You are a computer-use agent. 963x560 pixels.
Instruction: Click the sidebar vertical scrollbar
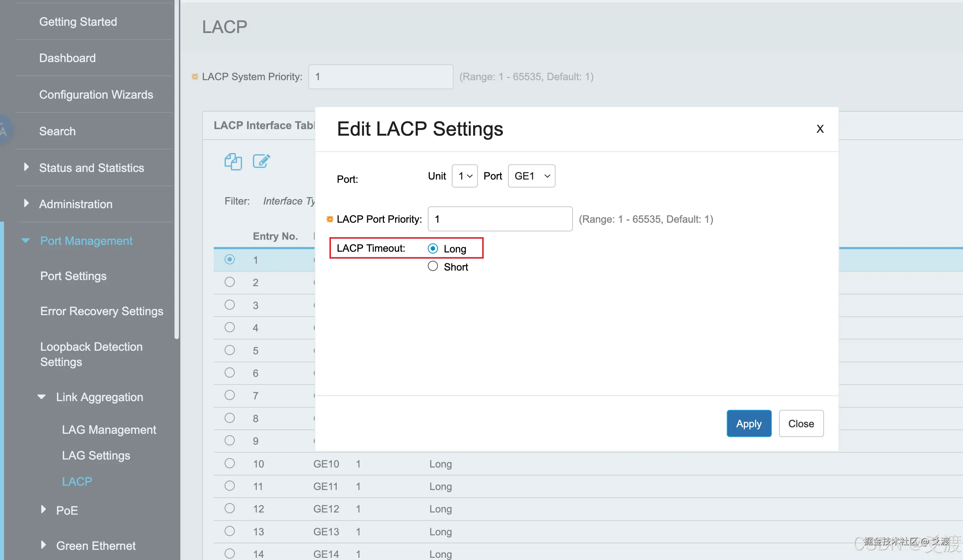(x=177, y=168)
